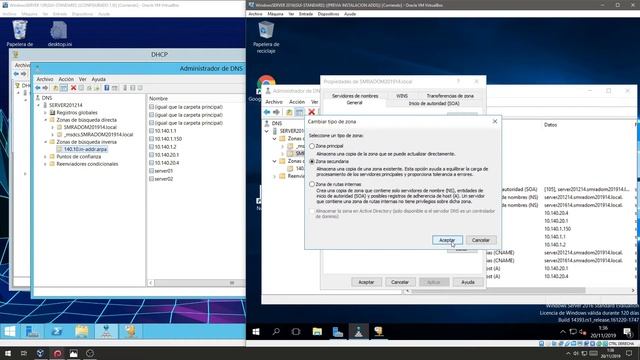Collapse the SERVER node in right DNS tree
Screen dimensions: 640x360
pos(267,131)
